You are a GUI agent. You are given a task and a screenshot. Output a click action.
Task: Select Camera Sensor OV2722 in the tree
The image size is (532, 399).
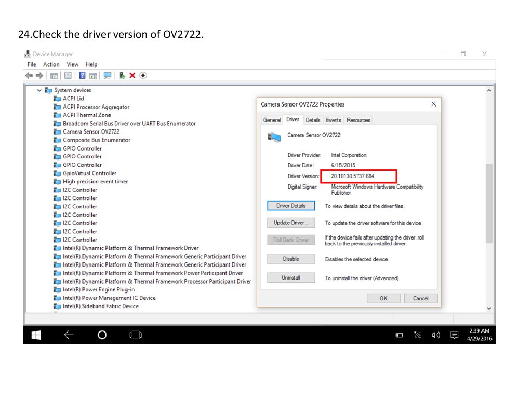pos(91,131)
